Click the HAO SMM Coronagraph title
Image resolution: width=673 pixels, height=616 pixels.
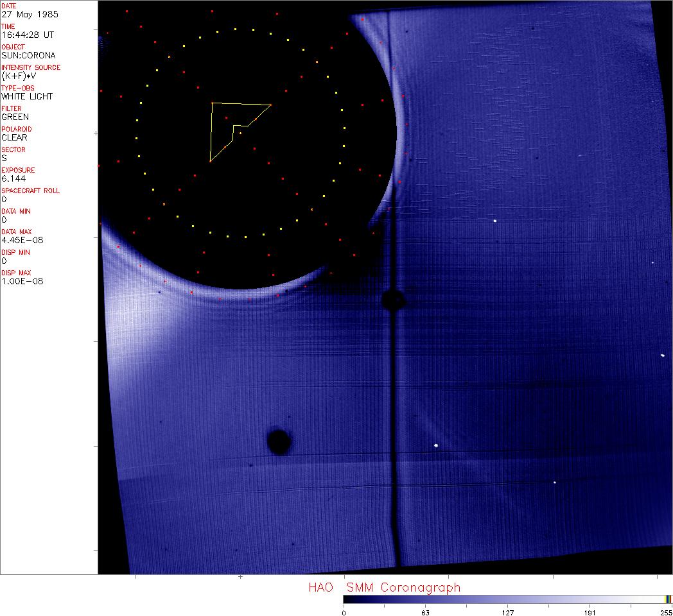[384, 587]
